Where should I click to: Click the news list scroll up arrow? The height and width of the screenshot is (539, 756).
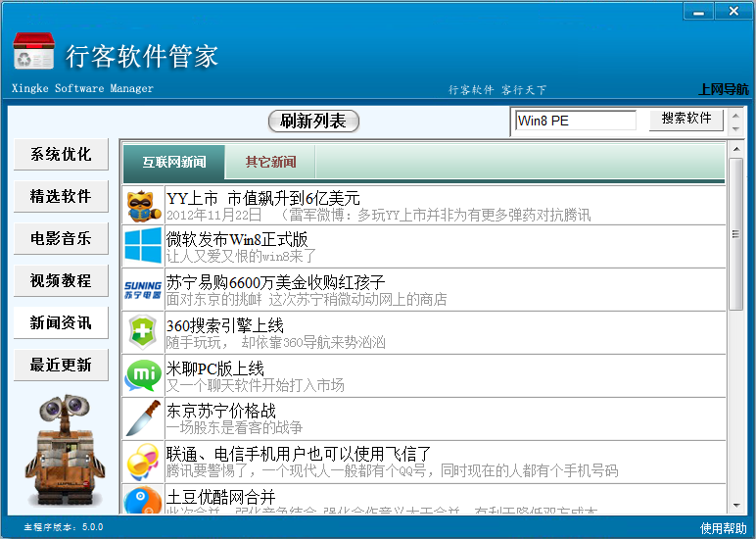(x=735, y=149)
